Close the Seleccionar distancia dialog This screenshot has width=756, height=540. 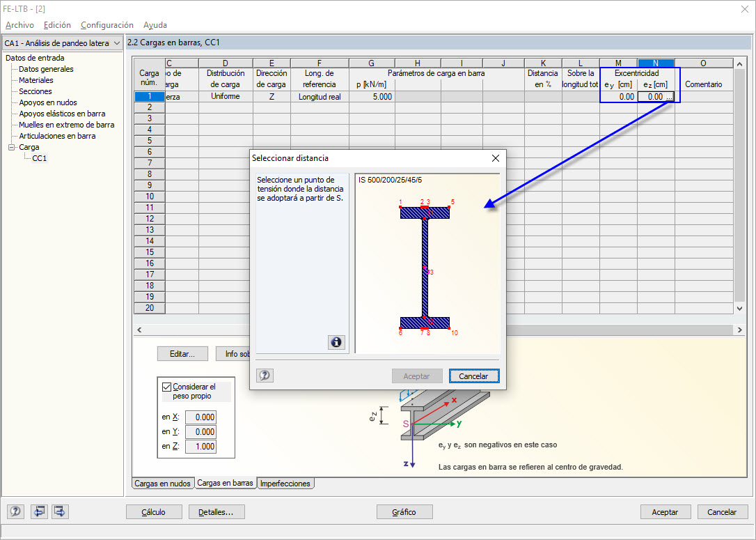tap(495, 158)
